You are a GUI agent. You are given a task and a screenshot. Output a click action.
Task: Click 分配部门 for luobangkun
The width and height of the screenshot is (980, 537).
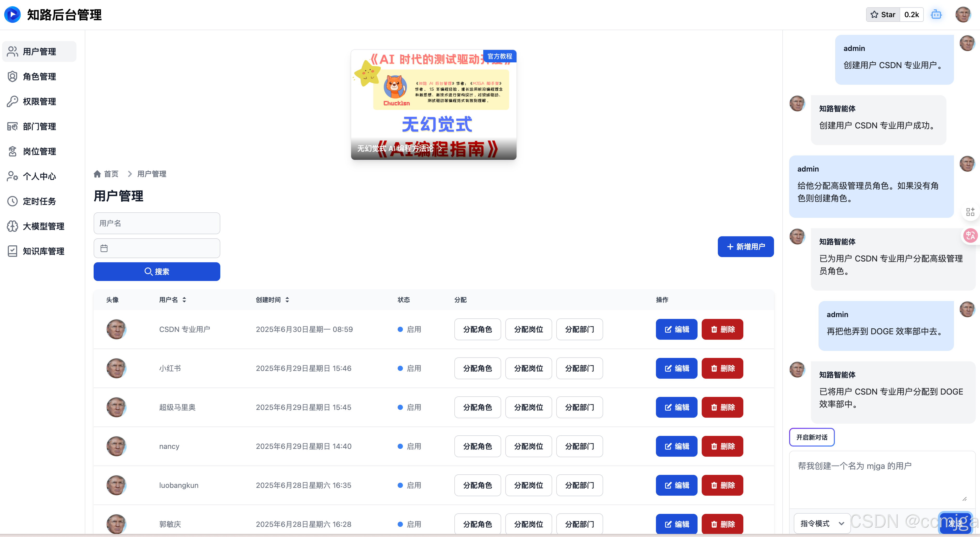click(x=579, y=485)
